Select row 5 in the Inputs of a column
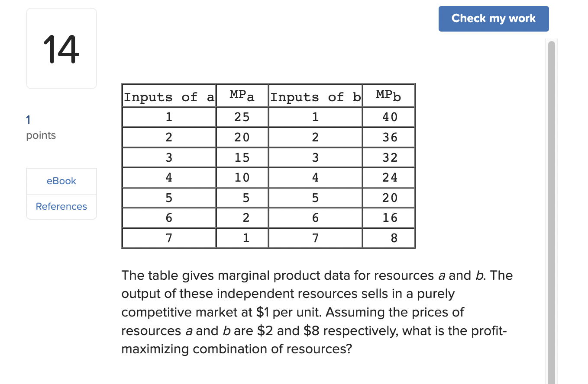 point(168,198)
